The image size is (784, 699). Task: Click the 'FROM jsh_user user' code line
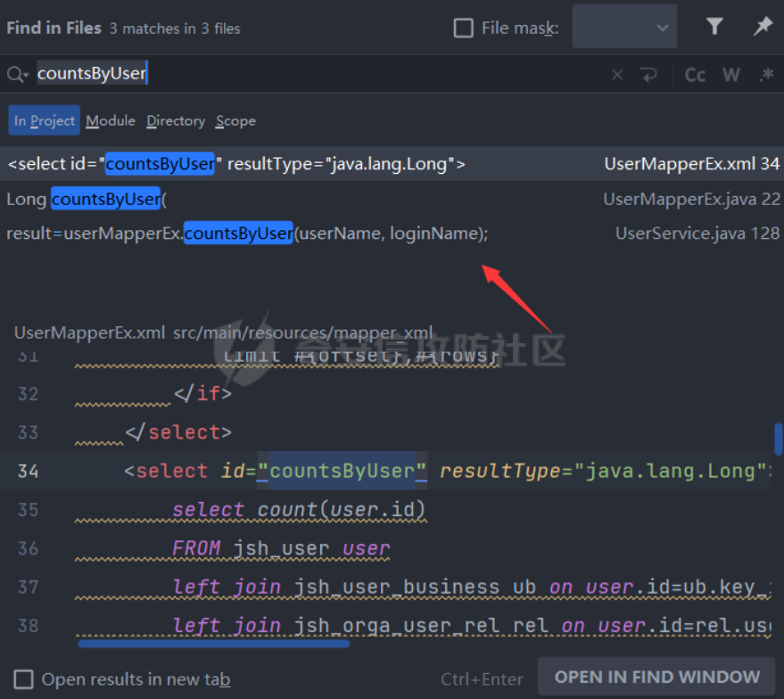pyautogui.click(x=281, y=548)
